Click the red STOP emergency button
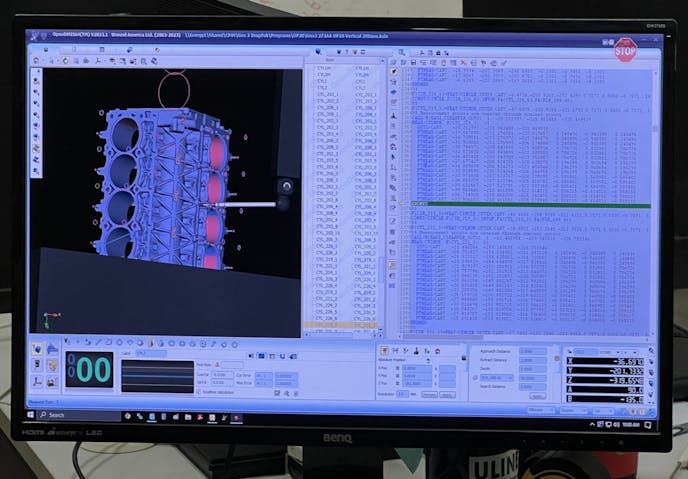Screen dimensions: 688x479 [625, 49]
